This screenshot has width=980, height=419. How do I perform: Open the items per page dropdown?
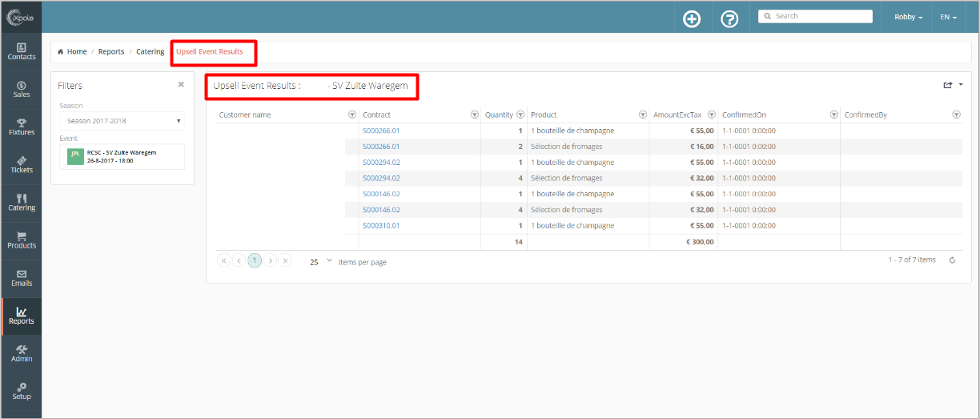[x=321, y=261]
